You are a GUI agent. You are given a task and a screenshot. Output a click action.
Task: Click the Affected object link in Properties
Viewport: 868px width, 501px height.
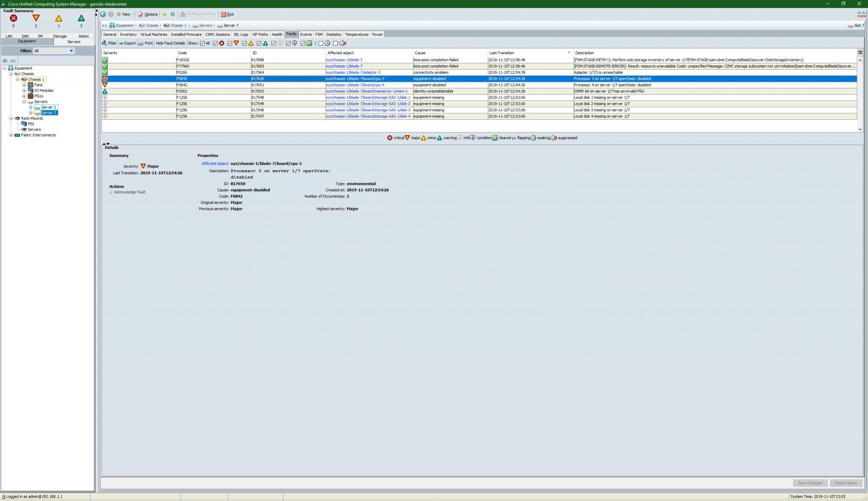coord(215,164)
